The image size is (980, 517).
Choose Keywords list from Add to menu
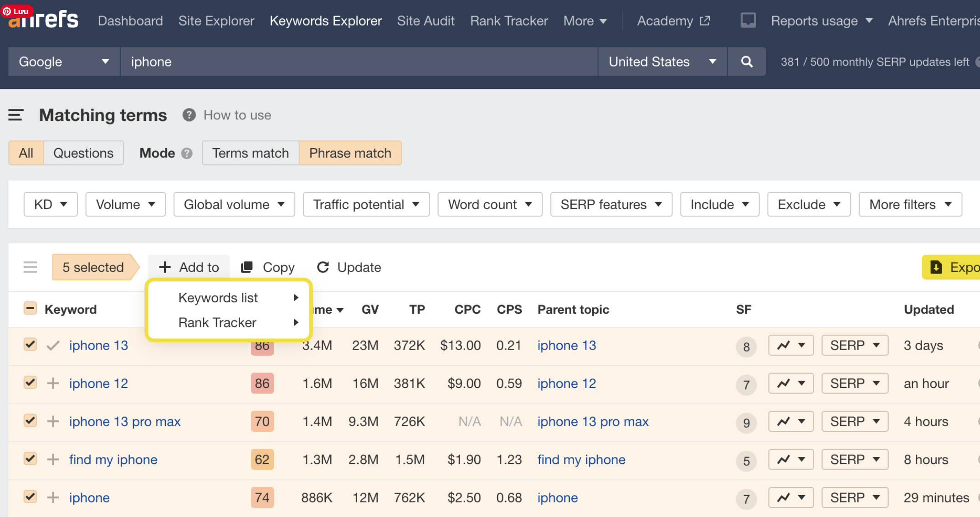coord(218,298)
